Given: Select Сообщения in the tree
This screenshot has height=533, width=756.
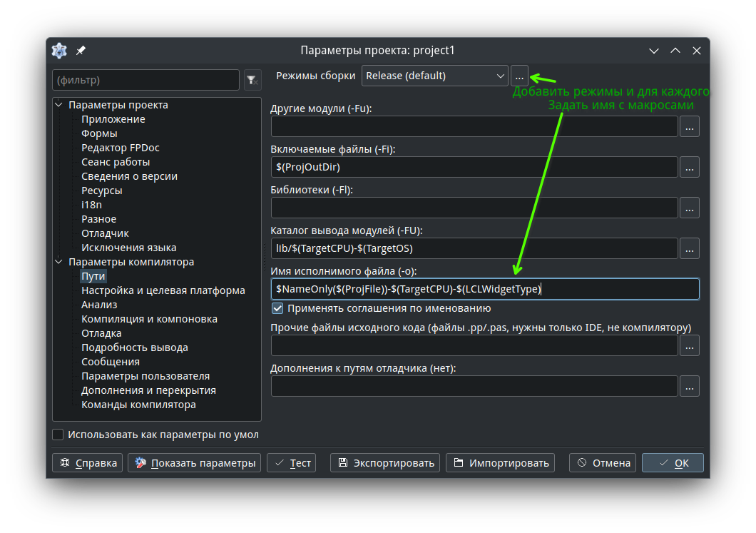Looking at the screenshot, I should pyautogui.click(x=111, y=362).
